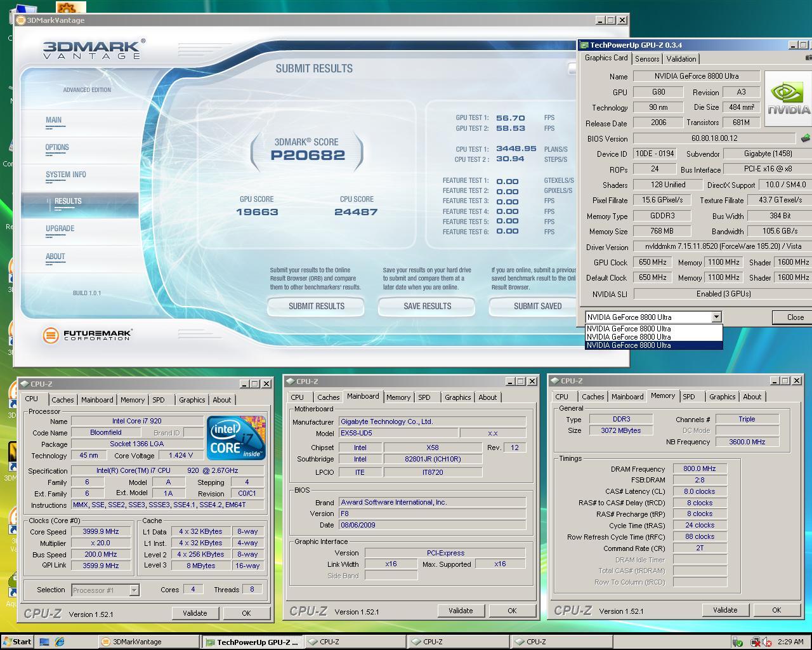Image resolution: width=812 pixels, height=650 pixels.
Task: Open the Start menu
Action: click(17, 642)
